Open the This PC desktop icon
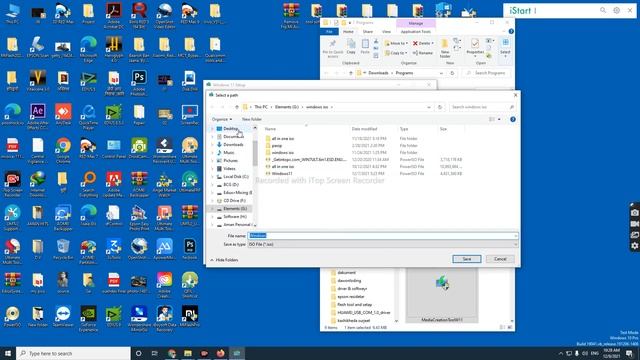This screenshot has height=360, width=640. (12, 13)
